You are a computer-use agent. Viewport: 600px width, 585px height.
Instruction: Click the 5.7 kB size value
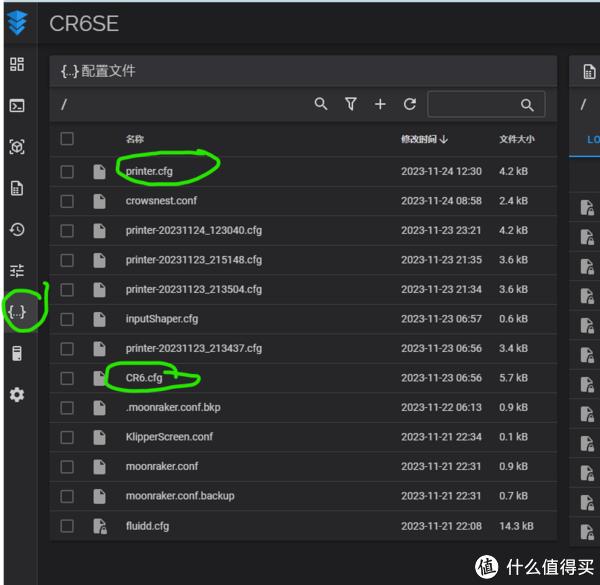tap(513, 378)
